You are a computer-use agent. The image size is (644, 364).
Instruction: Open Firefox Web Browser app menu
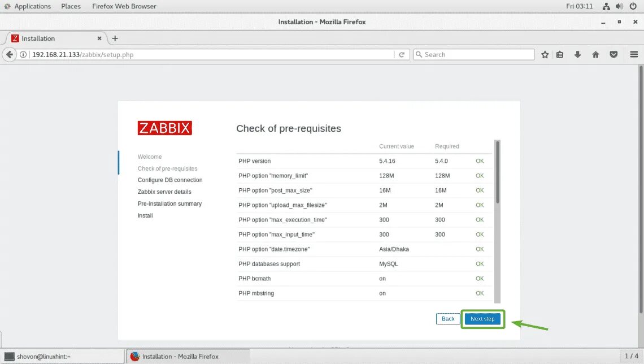124,6
